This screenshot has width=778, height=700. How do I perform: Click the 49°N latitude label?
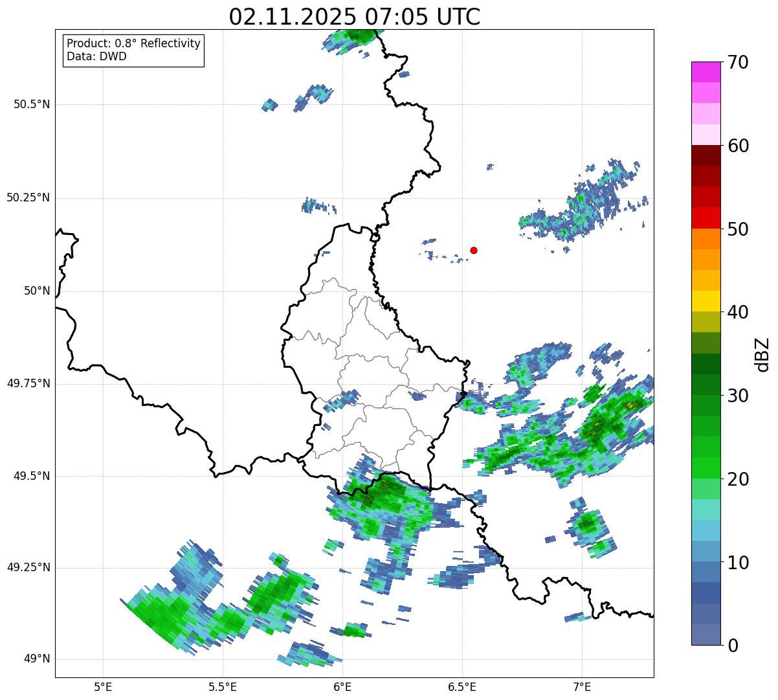point(37,659)
